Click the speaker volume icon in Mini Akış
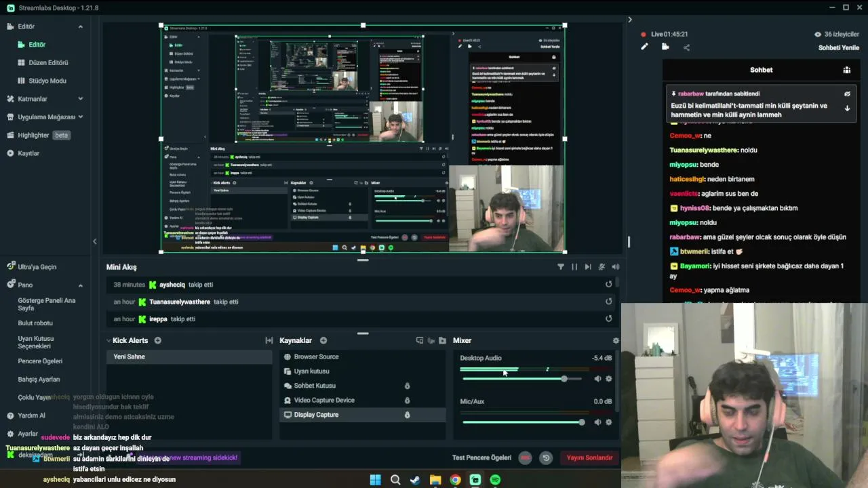Viewport: 868px width, 488px height. pyautogui.click(x=616, y=267)
